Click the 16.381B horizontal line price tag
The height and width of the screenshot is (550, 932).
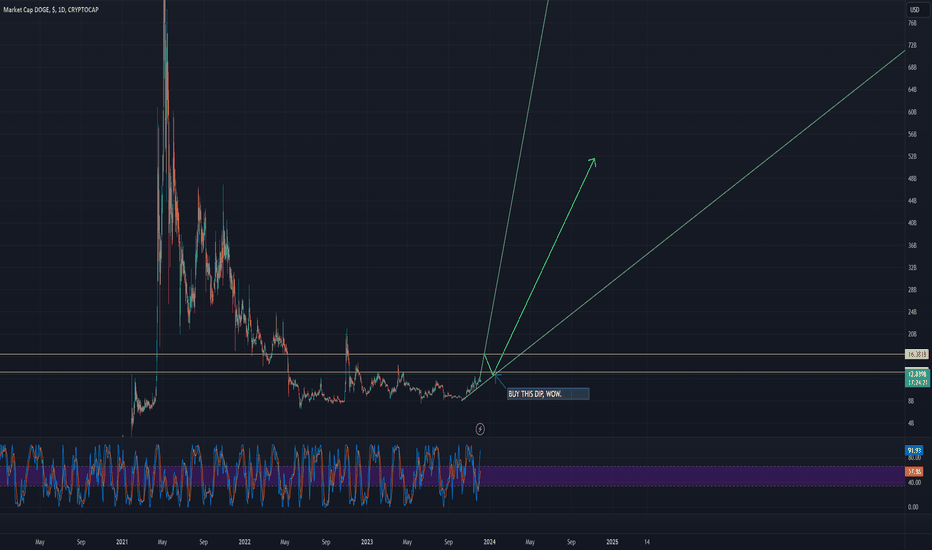click(917, 354)
